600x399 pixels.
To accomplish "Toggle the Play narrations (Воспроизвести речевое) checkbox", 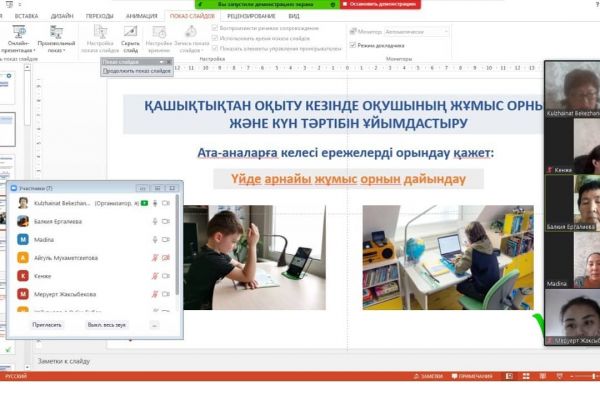I will [215, 28].
